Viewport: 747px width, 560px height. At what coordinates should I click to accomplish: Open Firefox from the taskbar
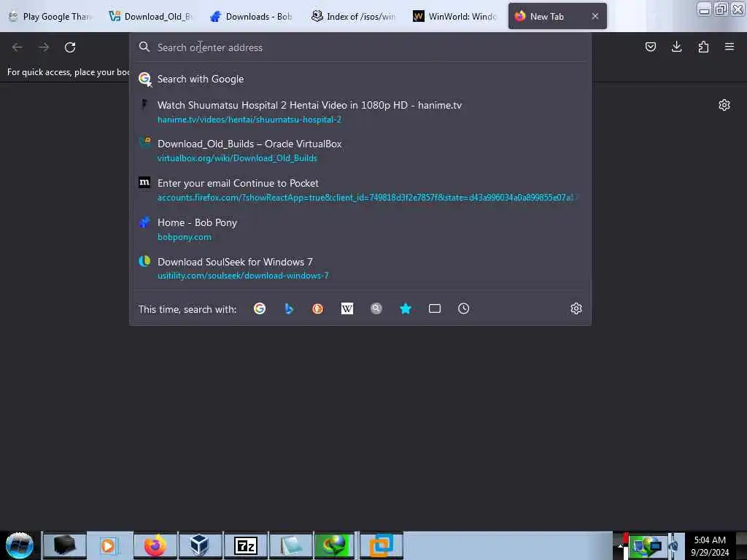(155, 545)
